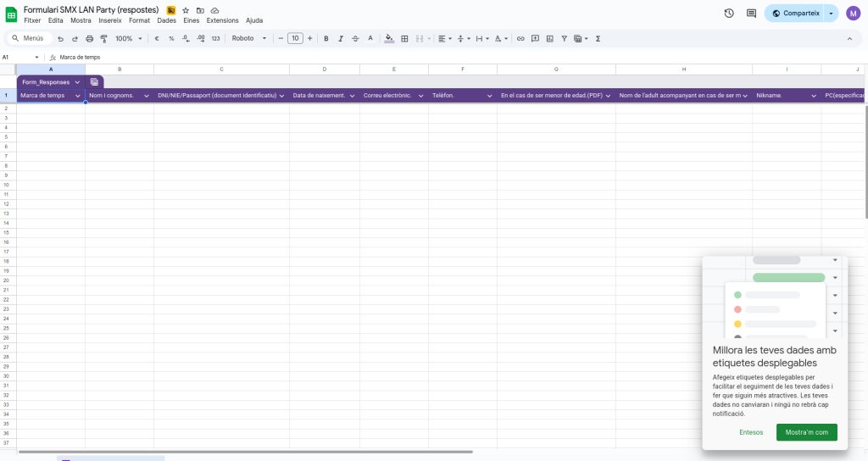Click the undo arrow in toolbar
Viewport: 868px width, 461px height.
[60, 38]
